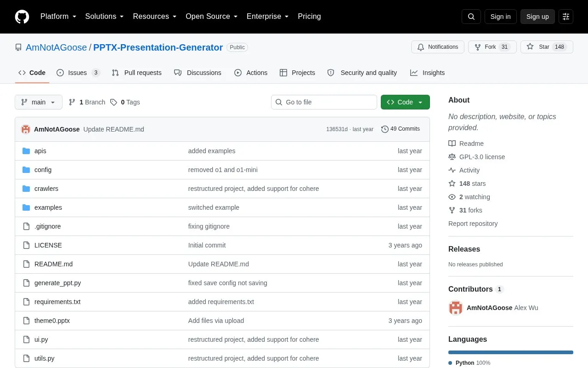The height and width of the screenshot is (368, 588).
Task: Switch to the Issues tab
Action: pos(78,73)
